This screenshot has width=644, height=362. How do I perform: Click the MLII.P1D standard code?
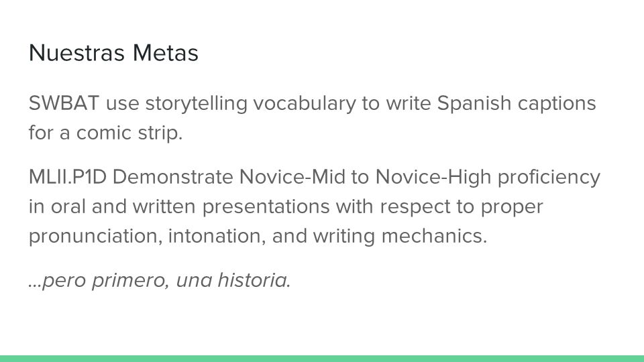click(x=68, y=177)
